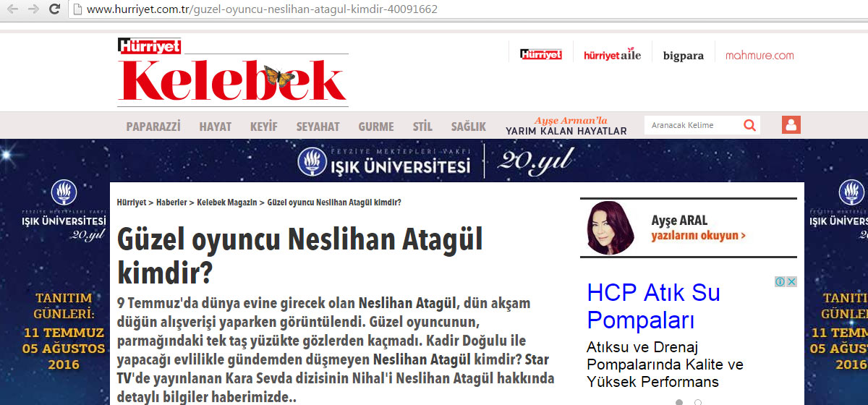
Task: Open the HCP Atık Su Pompaları ad
Action: (653, 306)
